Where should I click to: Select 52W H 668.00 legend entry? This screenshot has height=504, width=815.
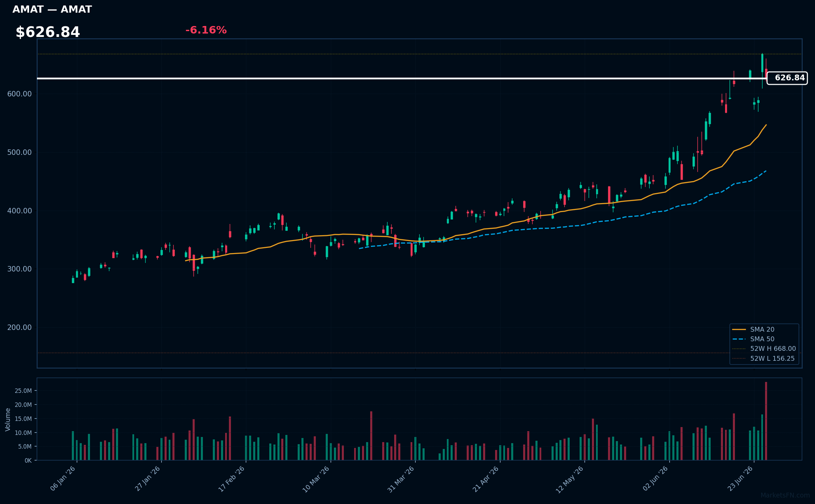pos(764,348)
